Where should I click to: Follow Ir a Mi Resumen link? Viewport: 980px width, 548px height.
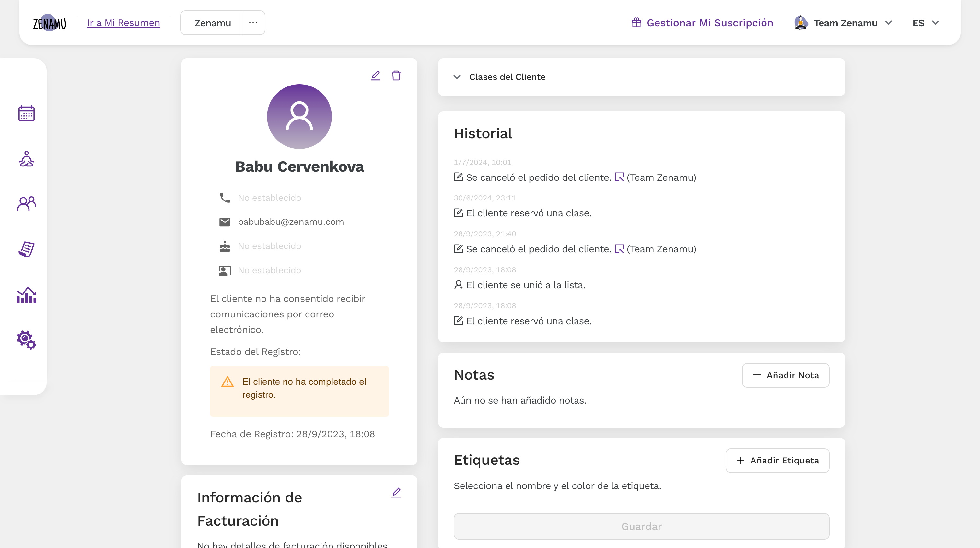[124, 23]
